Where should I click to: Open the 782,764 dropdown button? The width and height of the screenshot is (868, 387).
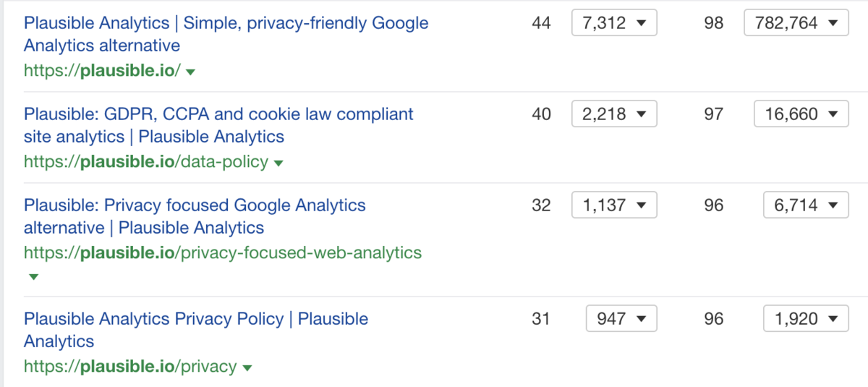[x=795, y=23]
